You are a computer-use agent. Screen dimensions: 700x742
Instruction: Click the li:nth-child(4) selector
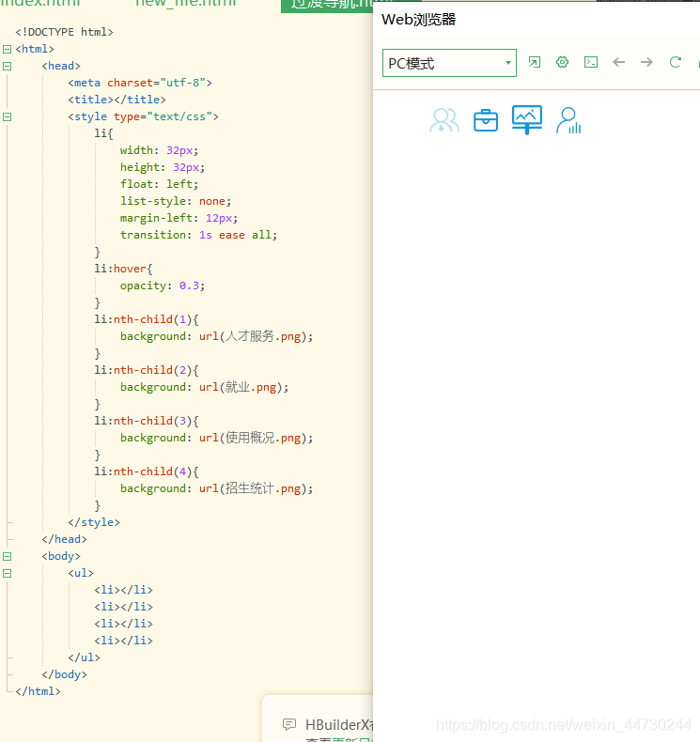[x=147, y=471]
